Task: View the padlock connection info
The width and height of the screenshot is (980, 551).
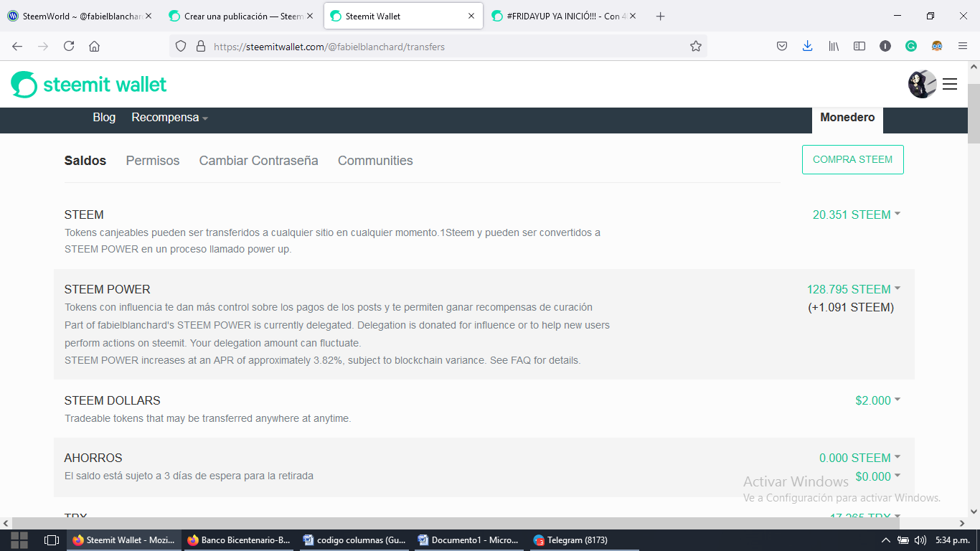Action: [x=201, y=46]
